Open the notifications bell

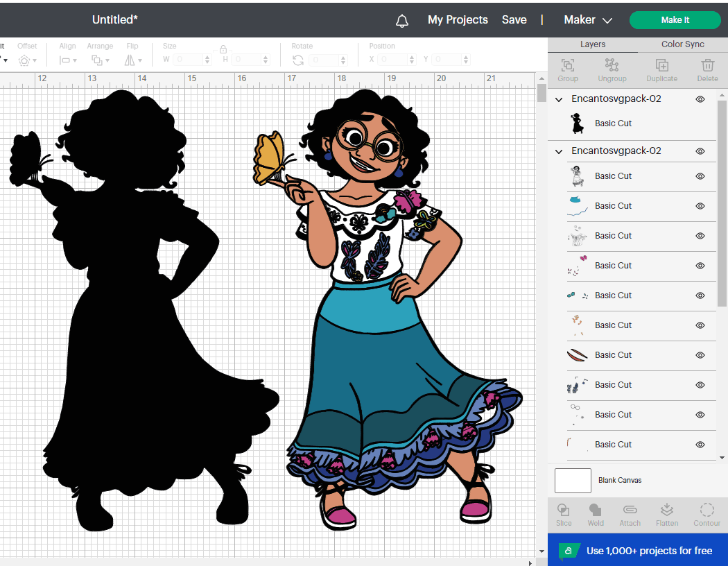[402, 20]
